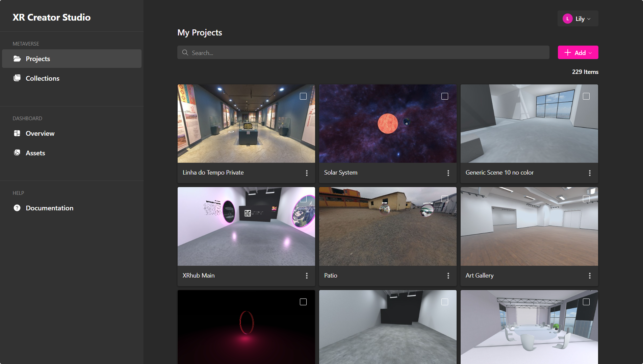Select the Solar System project checkbox
Image resolution: width=643 pixels, height=364 pixels.
tap(445, 96)
